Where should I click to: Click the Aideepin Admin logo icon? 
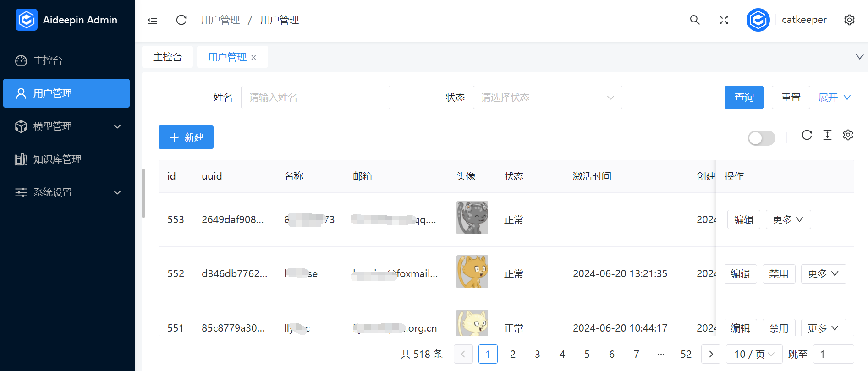[x=27, y=20]
